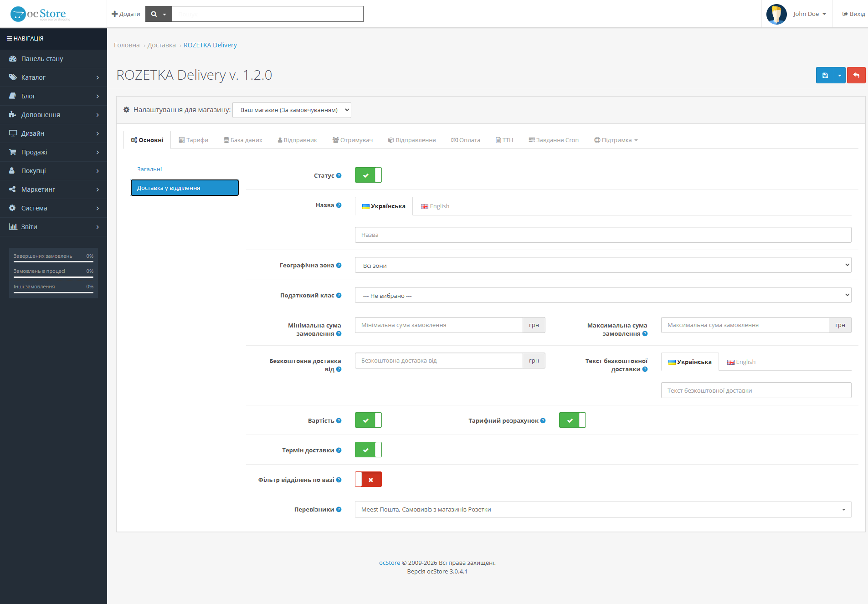Toggle the Статус switch

(368, 175)
